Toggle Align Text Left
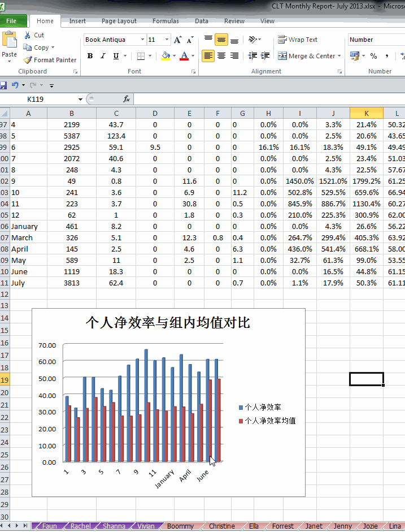The height and width of the screenshot is (532, 405). pos(208,55)
